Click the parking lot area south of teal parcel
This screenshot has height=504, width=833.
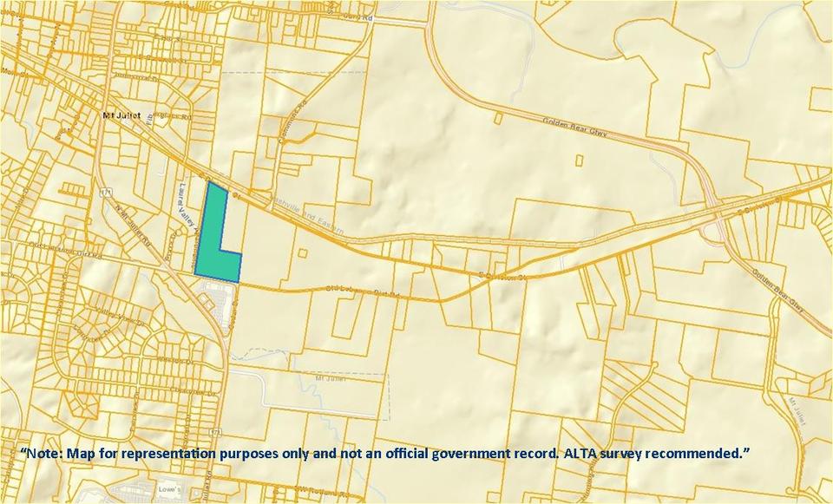(217, 304)
